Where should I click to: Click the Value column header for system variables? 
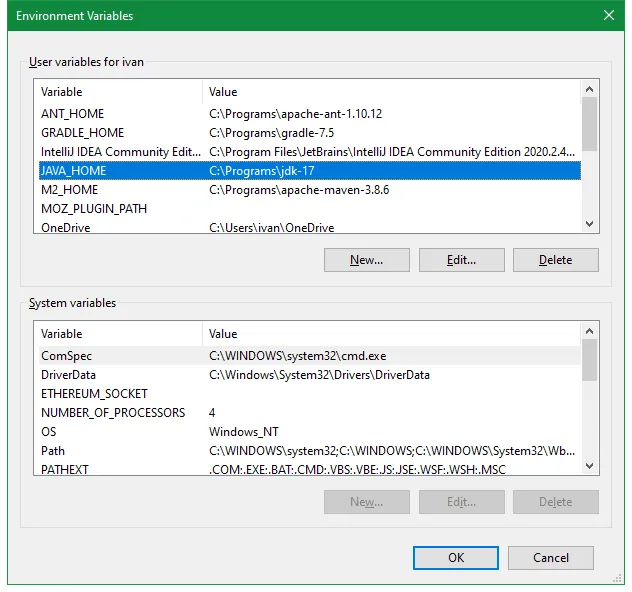coord(391,334)
